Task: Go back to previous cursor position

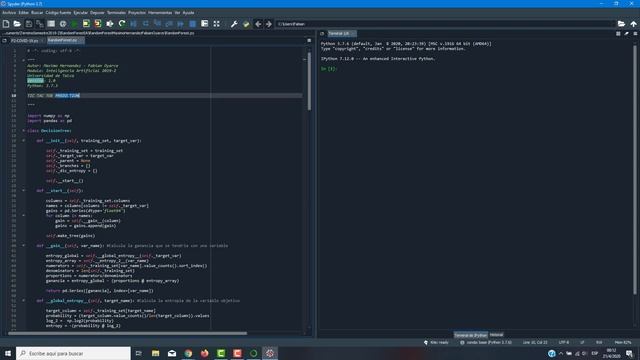Action: 258,24
